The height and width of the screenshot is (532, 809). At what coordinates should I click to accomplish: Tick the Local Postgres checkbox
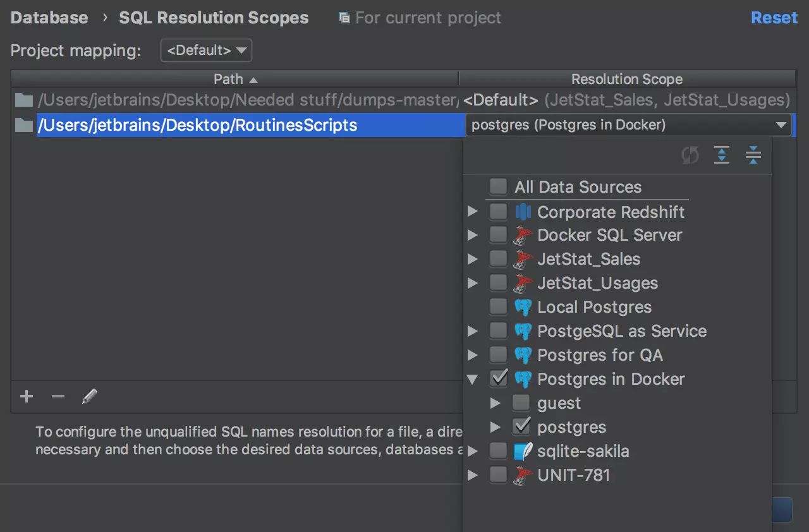[499, 307]
